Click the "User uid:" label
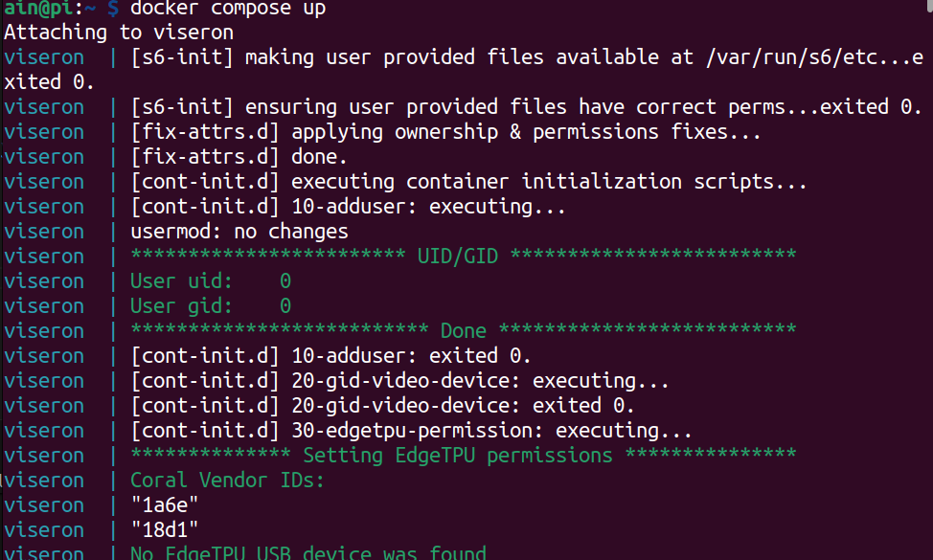This screenshot has height=560, width=933. [x=181, y=281]
